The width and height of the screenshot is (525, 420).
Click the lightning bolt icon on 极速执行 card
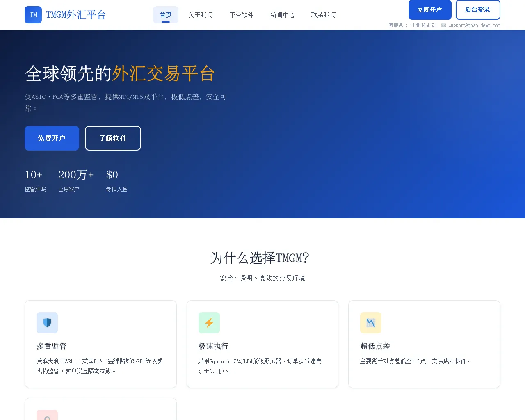coord(209,323)
